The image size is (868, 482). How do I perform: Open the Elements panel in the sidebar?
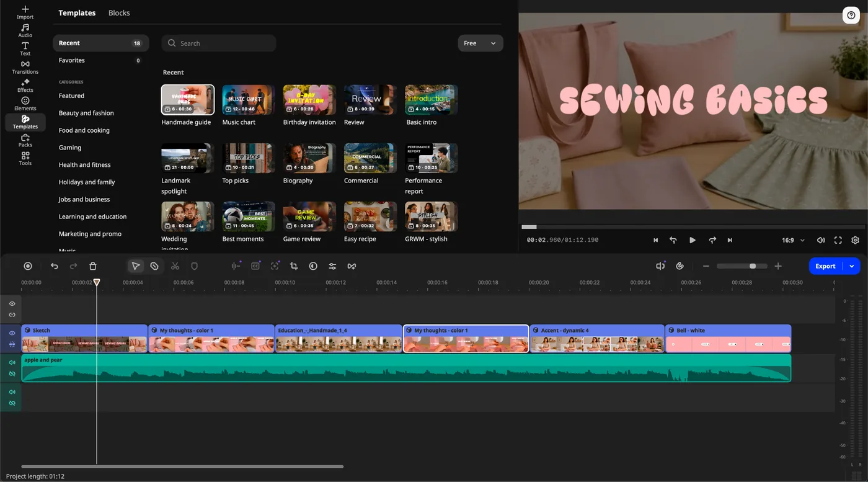point(25,104)
